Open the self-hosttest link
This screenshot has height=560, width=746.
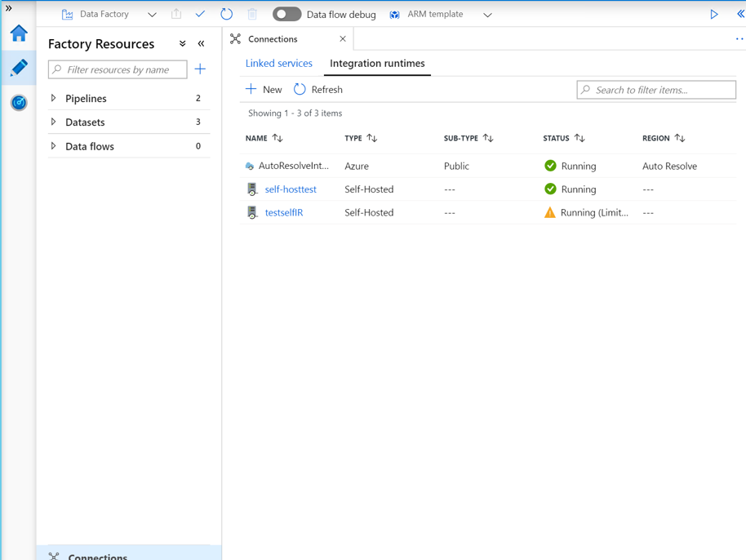[291, 189]
